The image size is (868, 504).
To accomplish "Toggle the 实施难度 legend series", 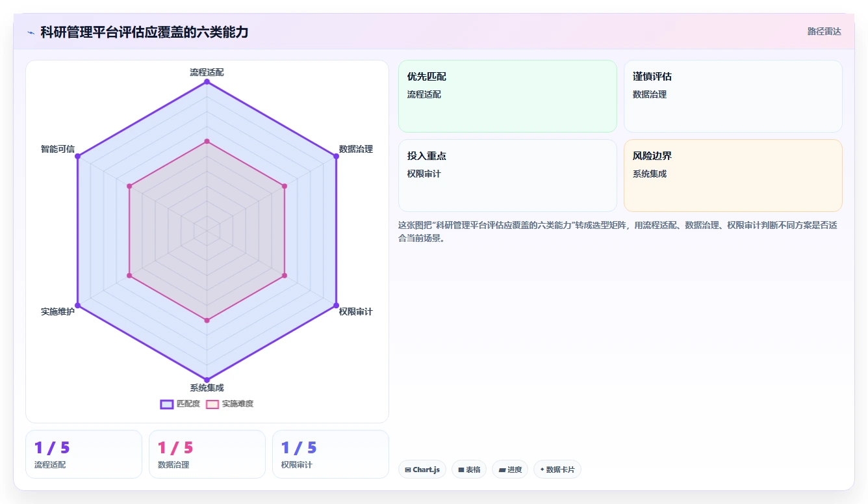I will (x=230, y=404).
